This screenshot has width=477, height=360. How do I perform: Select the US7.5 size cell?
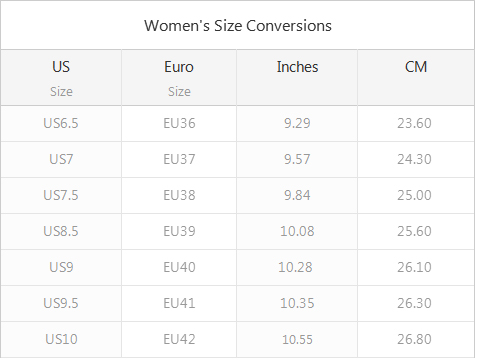[61, 195]
